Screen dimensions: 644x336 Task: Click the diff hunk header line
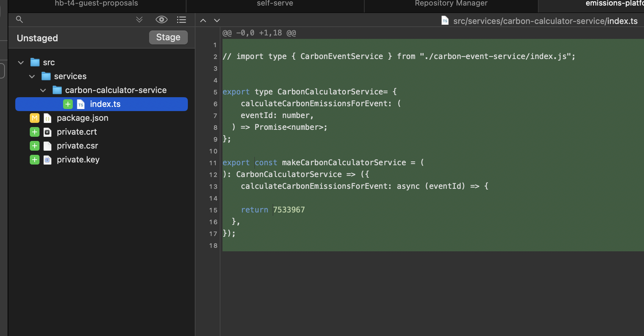pyautogui.click(x=259, y=33)
